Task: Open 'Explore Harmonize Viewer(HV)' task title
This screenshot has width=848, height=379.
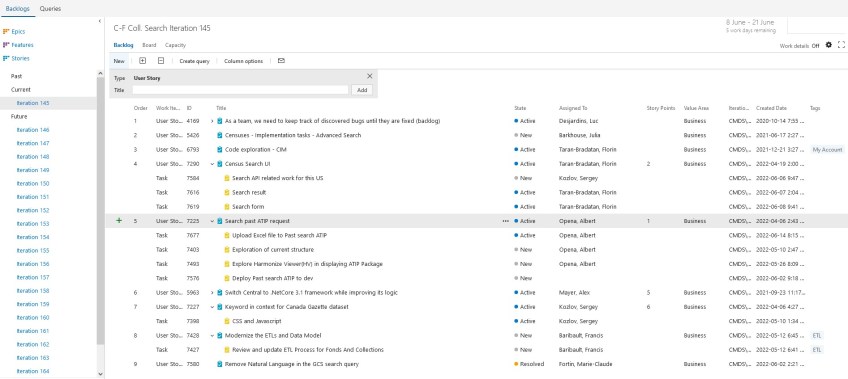Action: click(x=307, y=264)
